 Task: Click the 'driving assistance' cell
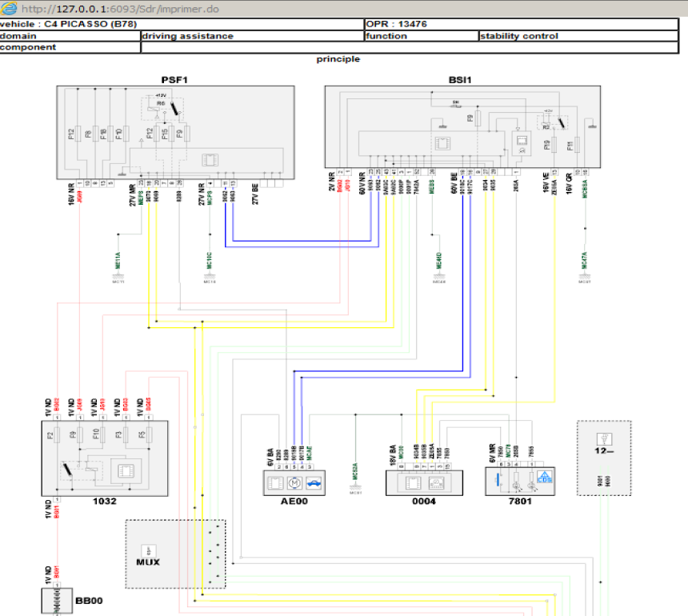252,36
